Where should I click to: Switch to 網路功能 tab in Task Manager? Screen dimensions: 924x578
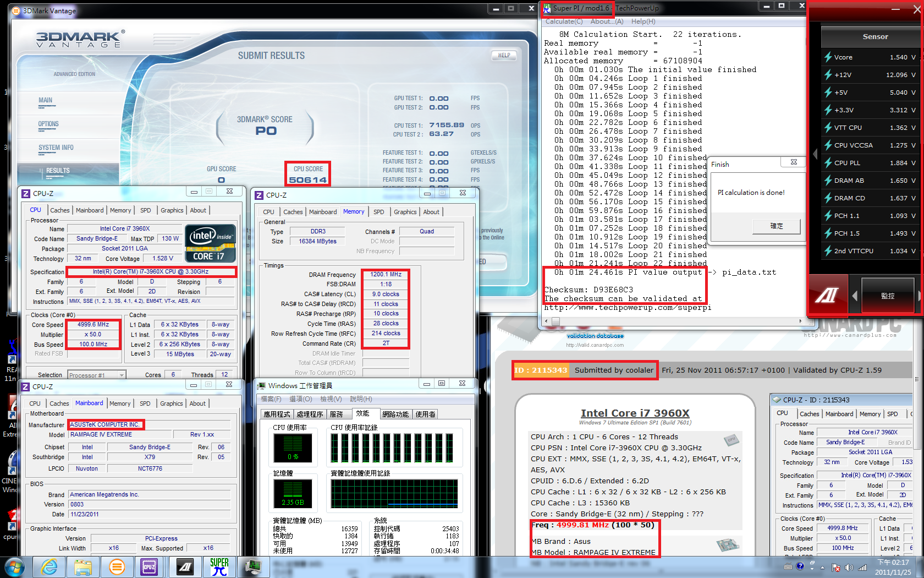coord(395,414)
